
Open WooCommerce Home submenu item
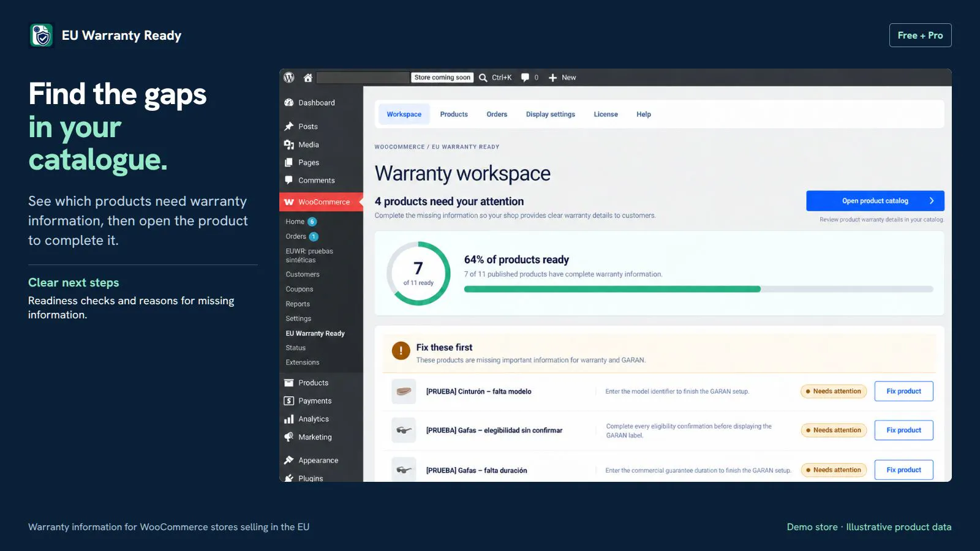click(295, 222)
